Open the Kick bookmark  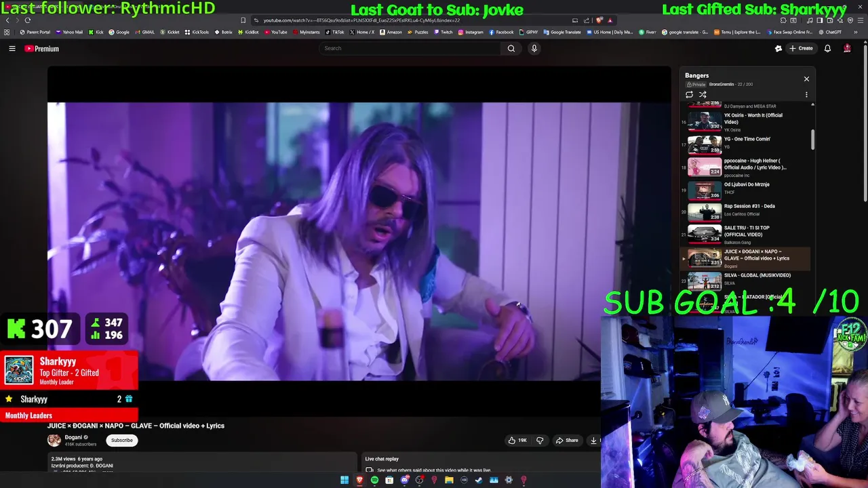point(96,32)
